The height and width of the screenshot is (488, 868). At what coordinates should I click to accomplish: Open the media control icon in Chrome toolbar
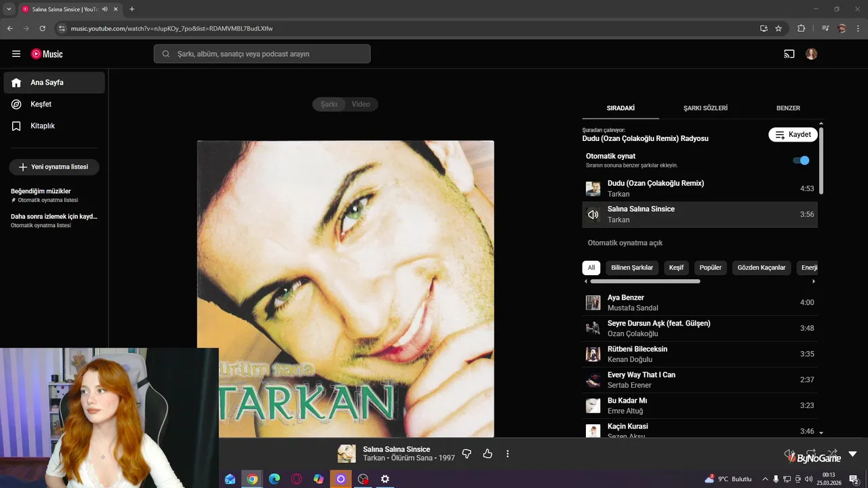pos(825,28)
